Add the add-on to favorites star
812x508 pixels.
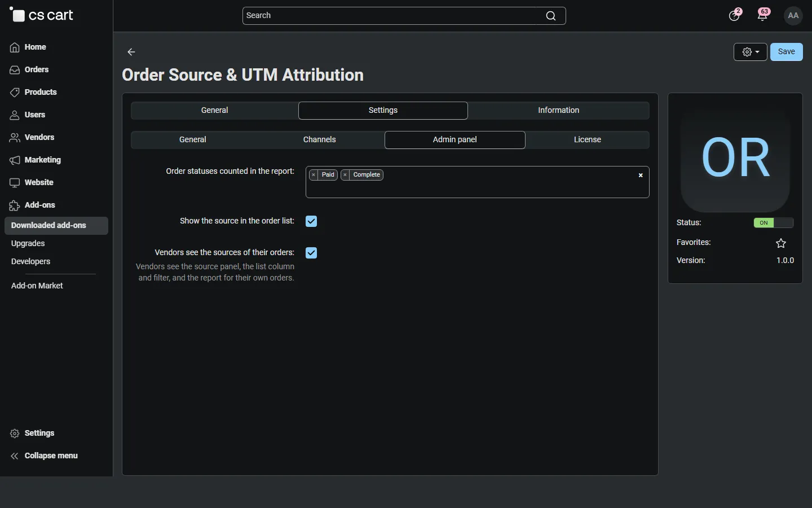coord(781,243)
